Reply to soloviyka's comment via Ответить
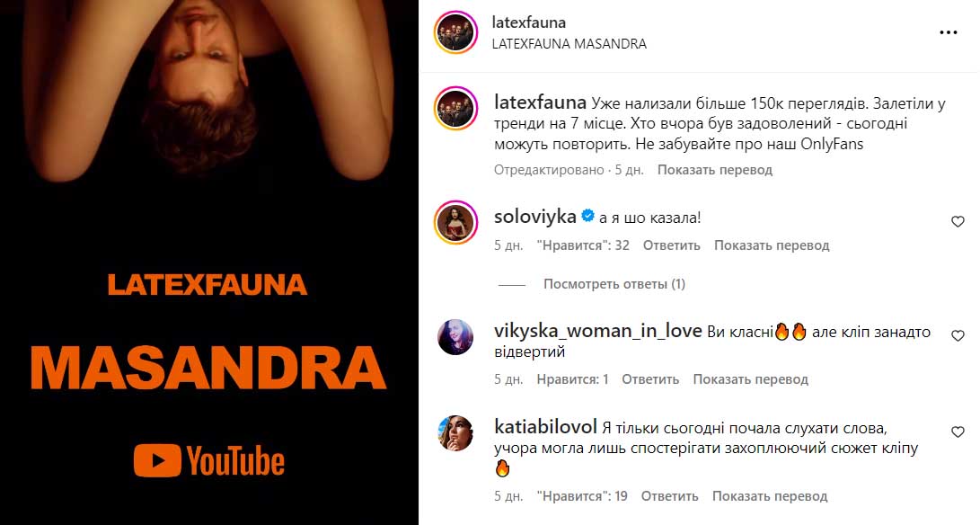This screenshot has width=980, height=525. [671, 245]
